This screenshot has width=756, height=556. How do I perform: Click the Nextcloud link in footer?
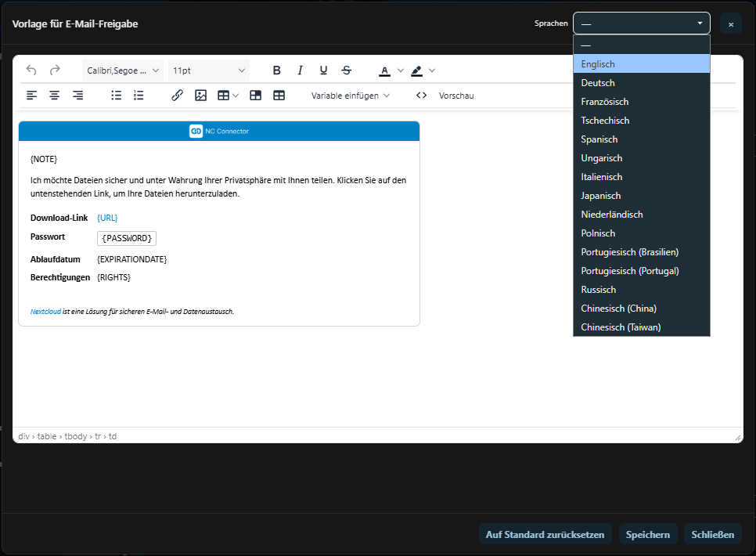[x=45, y=312]
